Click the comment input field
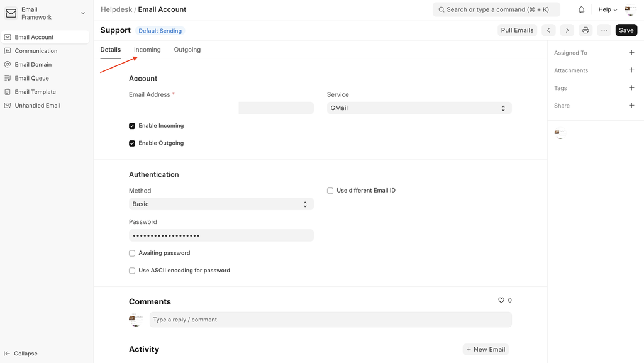Image resolution: width=644 pixels, height=363 pixels. (x=330, y=320)
